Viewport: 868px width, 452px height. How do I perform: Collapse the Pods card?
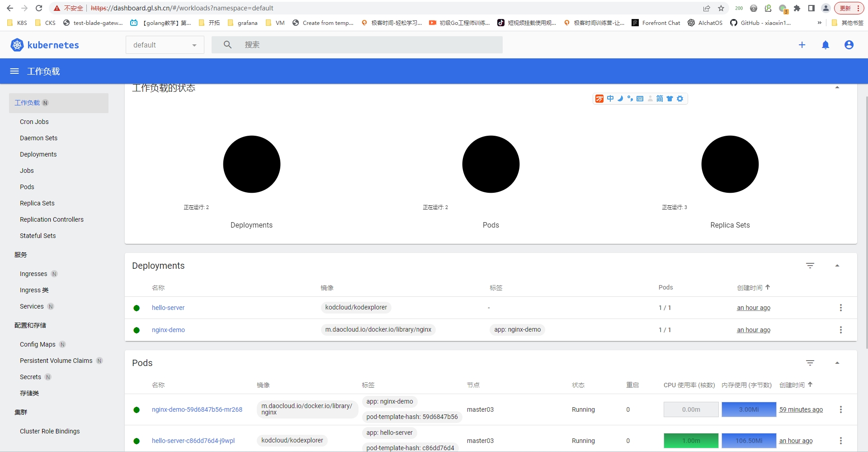837,363
